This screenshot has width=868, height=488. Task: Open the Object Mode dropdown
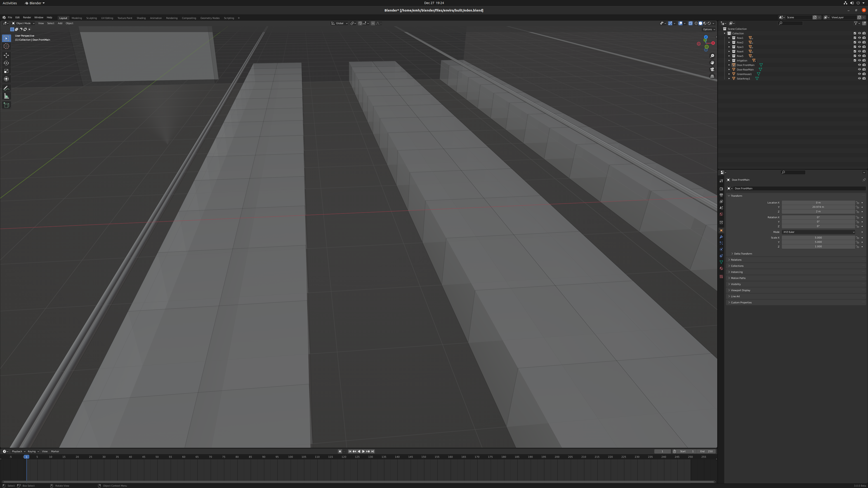[x=23, y=23]
